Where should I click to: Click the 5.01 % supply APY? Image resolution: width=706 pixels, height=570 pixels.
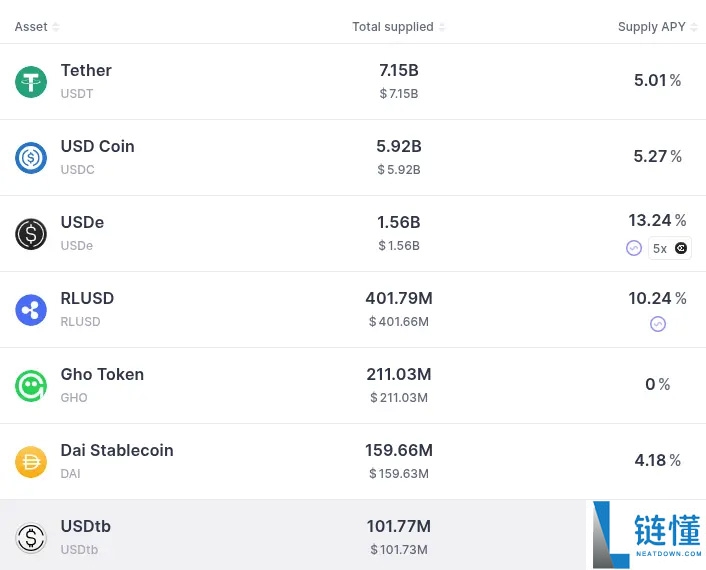coord(657,81)
